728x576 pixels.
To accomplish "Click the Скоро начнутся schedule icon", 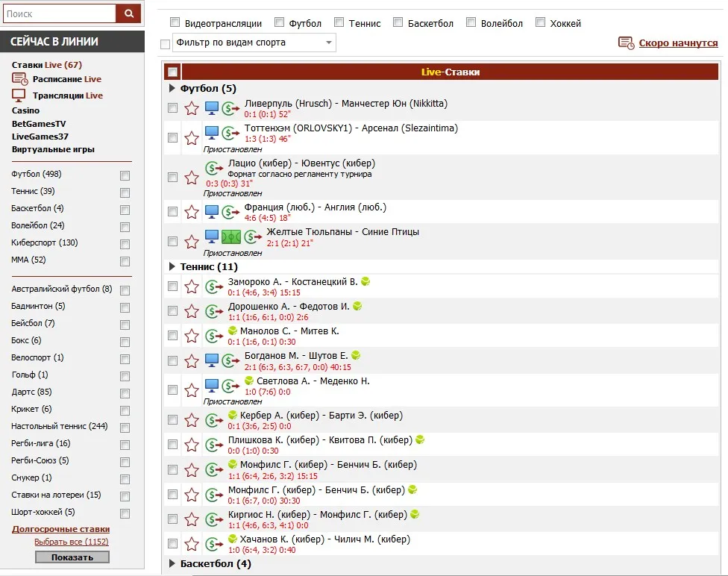I will coord(627,43).
